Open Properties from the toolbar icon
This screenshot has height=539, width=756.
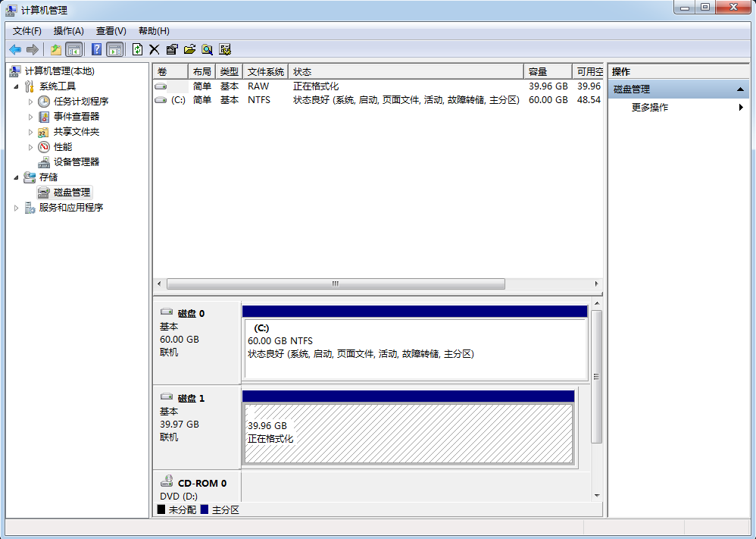click(x=171, y=49)
